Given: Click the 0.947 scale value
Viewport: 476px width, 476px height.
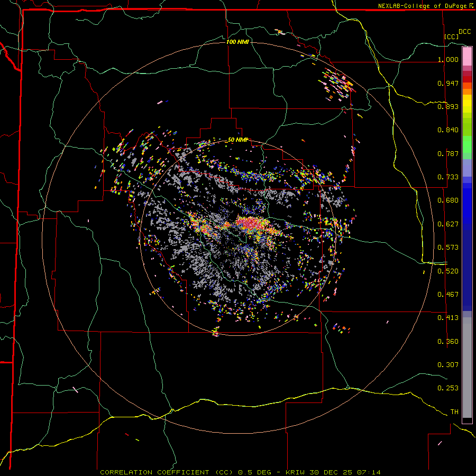Looking at the screenshot, I should pyautogui.click(x=448, y=83).
